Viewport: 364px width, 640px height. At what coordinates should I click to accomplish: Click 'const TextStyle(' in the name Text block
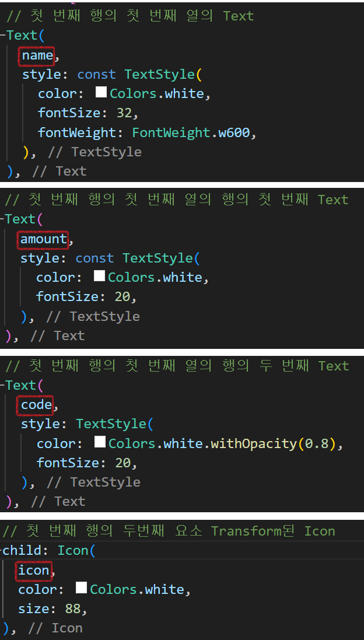[139, 74]
